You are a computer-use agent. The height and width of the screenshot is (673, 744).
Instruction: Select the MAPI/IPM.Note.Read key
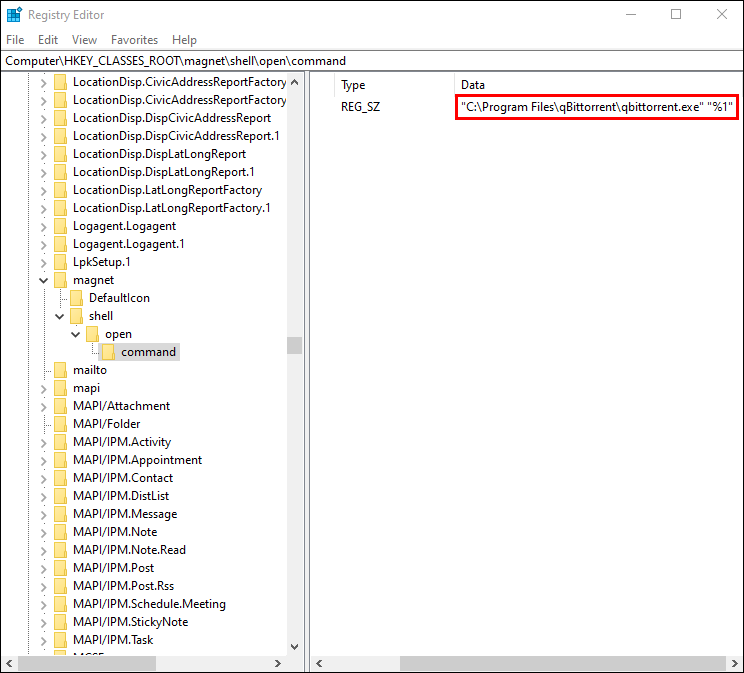tap(129, 550)
